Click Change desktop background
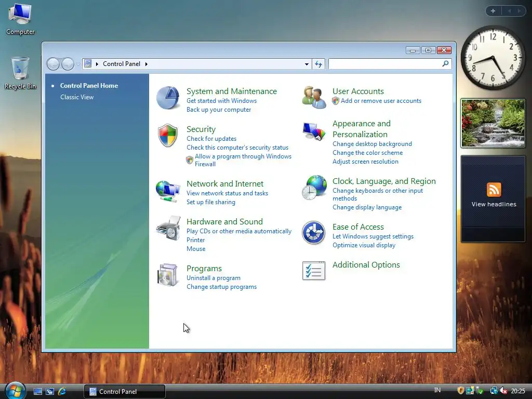This screenshot has width=532, height=399. 372,144
